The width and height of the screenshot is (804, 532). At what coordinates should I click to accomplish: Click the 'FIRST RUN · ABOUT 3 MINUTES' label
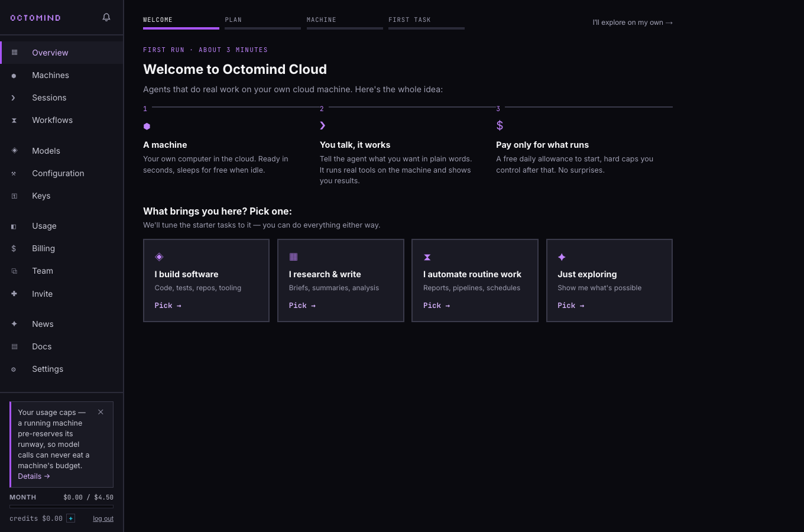[205, 50]
